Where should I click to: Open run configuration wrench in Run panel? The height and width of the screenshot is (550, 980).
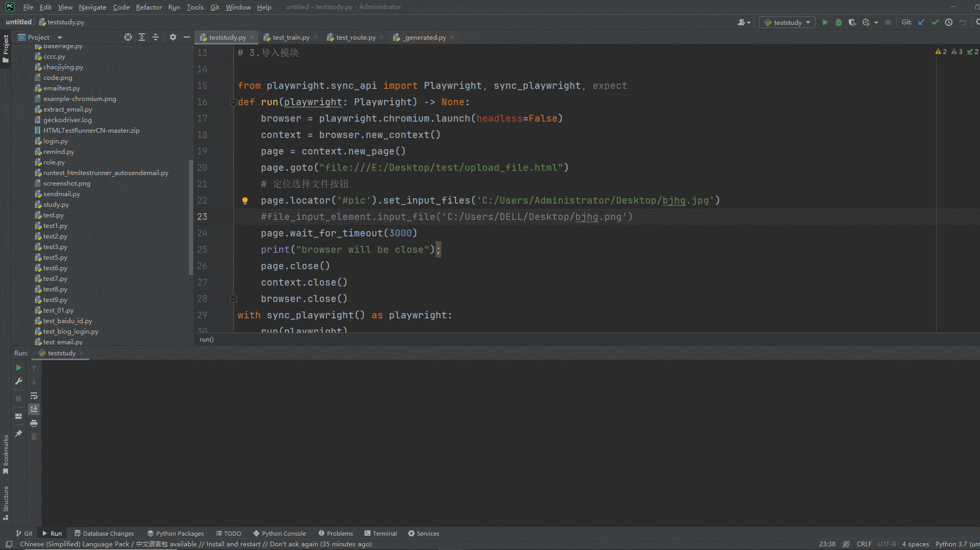(19, 381)
